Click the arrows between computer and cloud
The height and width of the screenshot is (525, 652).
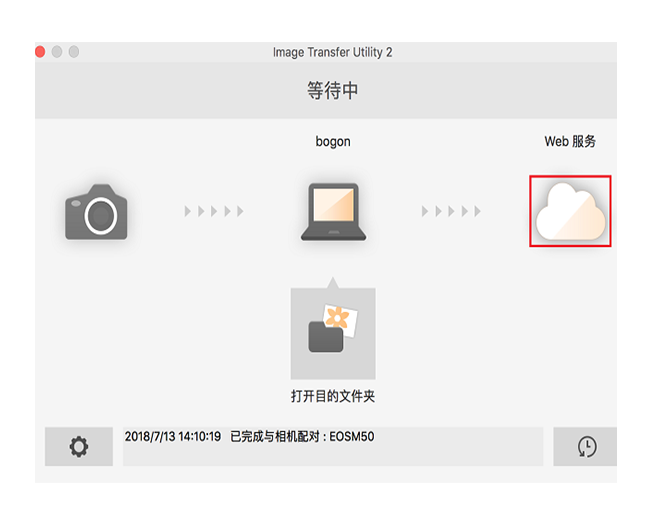tap(451, 211)
